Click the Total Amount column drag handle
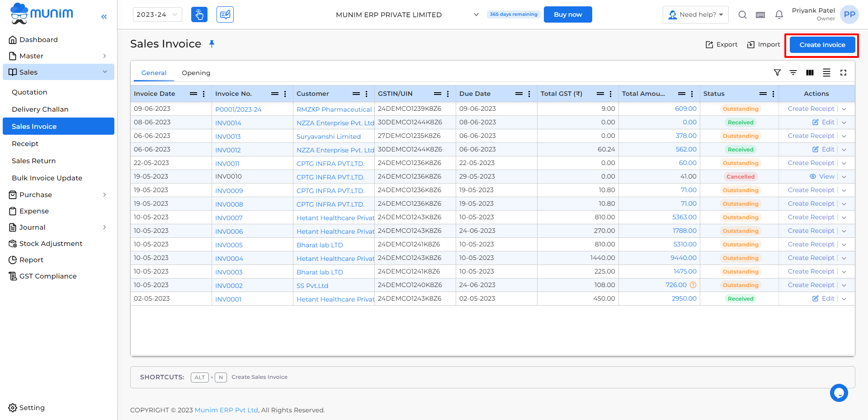The image size is (868, 420). pos(682,94)
